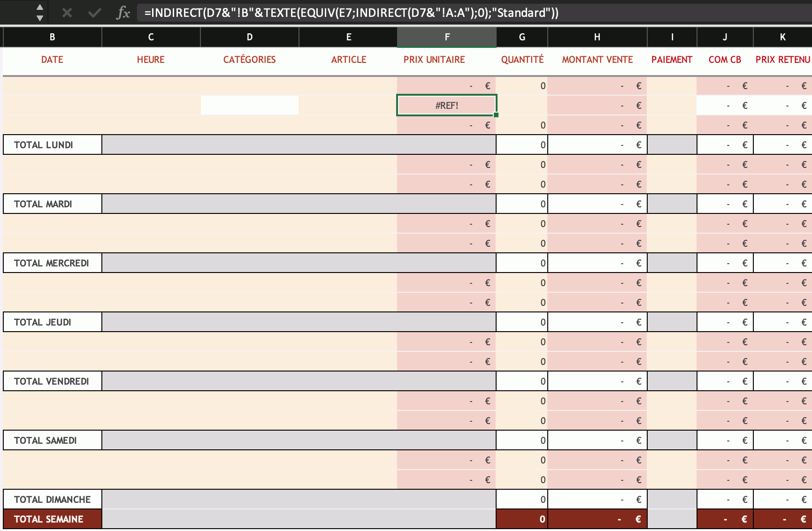Select the TOTAL SEMAINE quantity cell
This screenshot has width=812, height=531.
click(522, 519)
